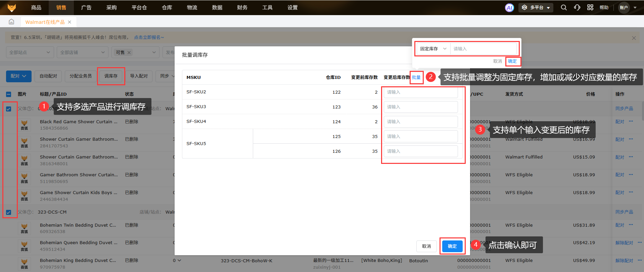Open more actions for Game Shower Curtain Kids Boys
The image size is (644, 272).
(x=631, y=192)
